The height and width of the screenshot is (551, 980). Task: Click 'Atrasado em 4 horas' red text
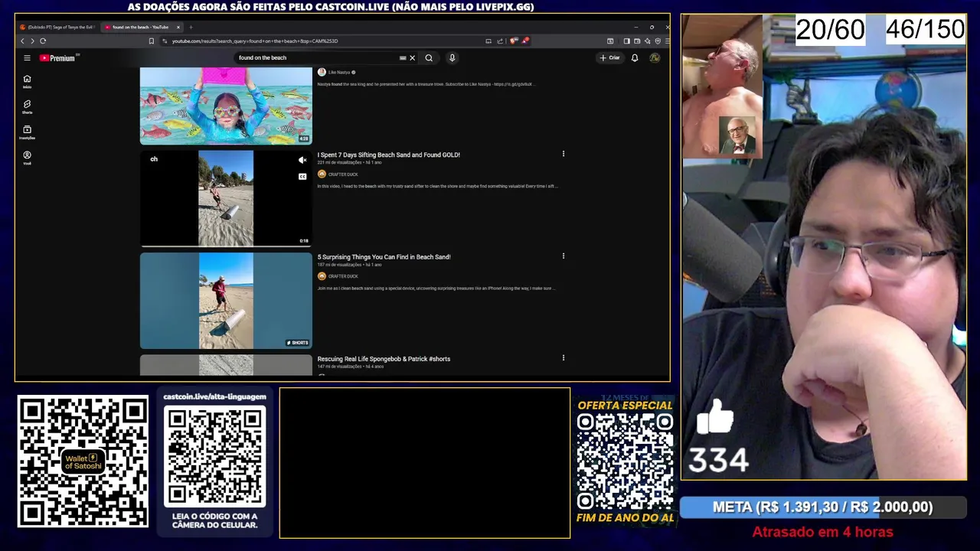point(822,532)
